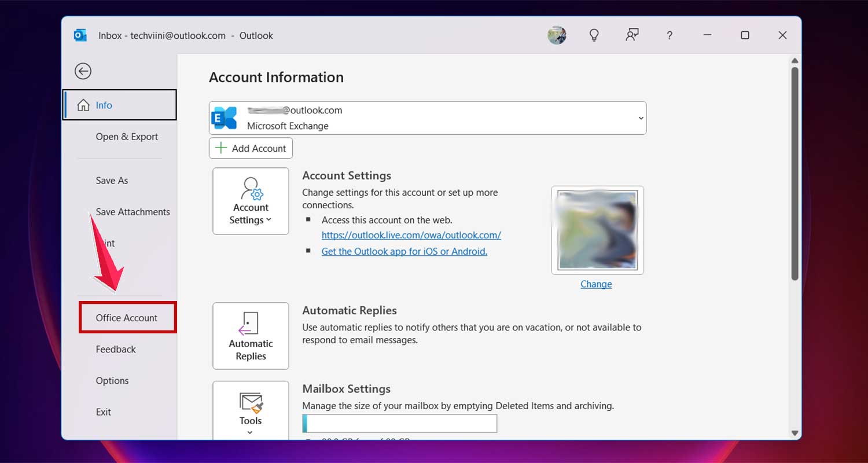Click the Add Account button
Image resolution: width=868 pixels, height=463 pixels.
[x=251, y=148]
